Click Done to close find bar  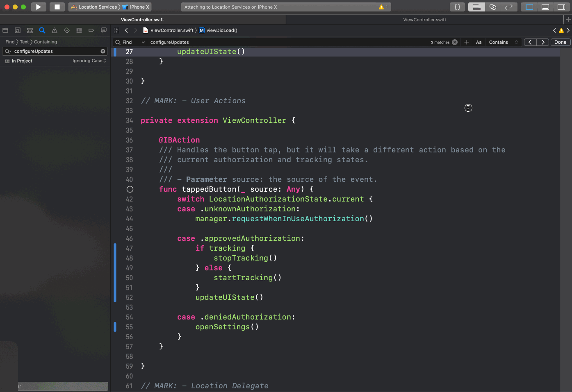point(560,42)
